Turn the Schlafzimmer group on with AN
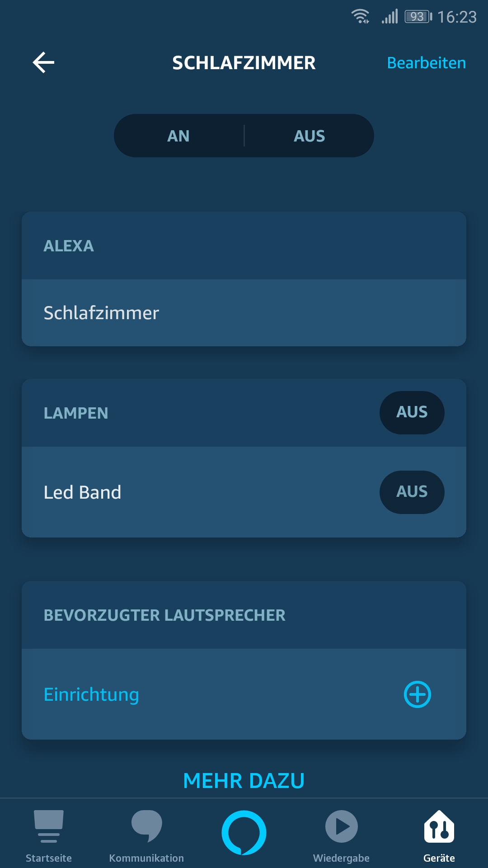The width and height of the screenshot is (488, 868). (x=178, y=136)
